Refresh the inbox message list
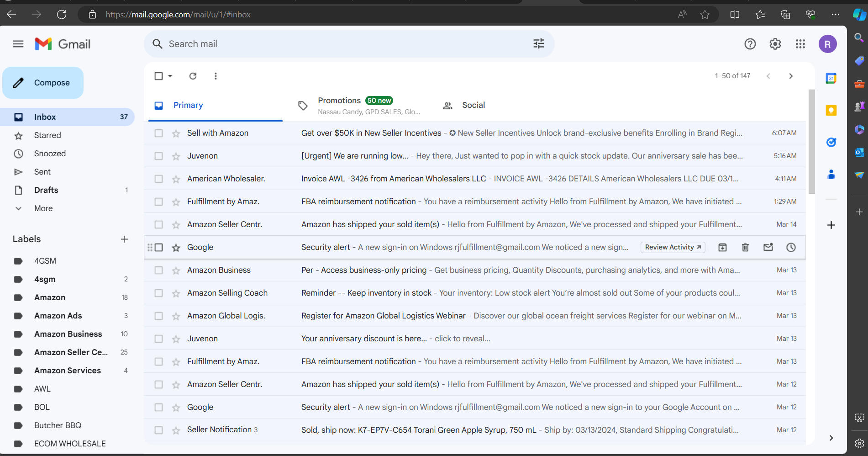 coord(193,76)
